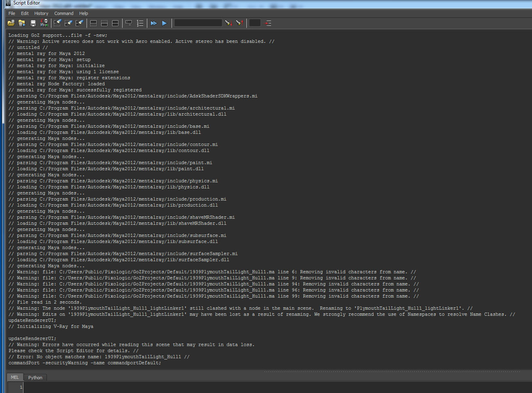
Task: Click the Search Up flashlight icon
Action: tap(240, 23)
